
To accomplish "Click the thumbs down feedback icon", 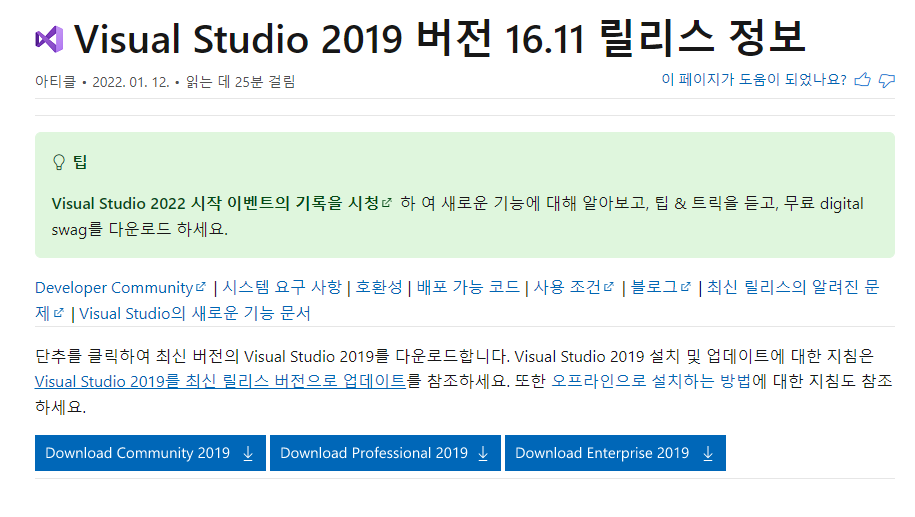I will 887,81.
